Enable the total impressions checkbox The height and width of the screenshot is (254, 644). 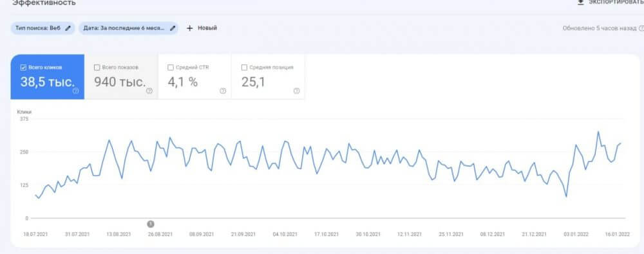[97, 68]
